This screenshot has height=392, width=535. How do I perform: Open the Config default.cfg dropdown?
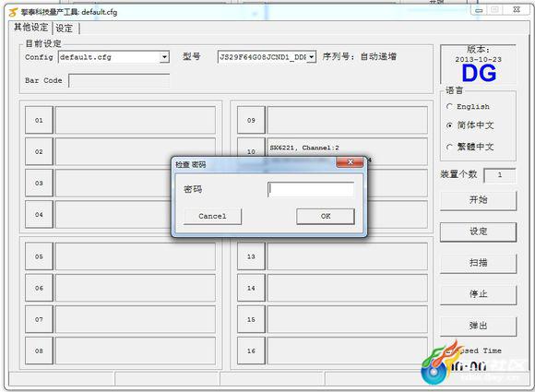(x=164, y=57)
